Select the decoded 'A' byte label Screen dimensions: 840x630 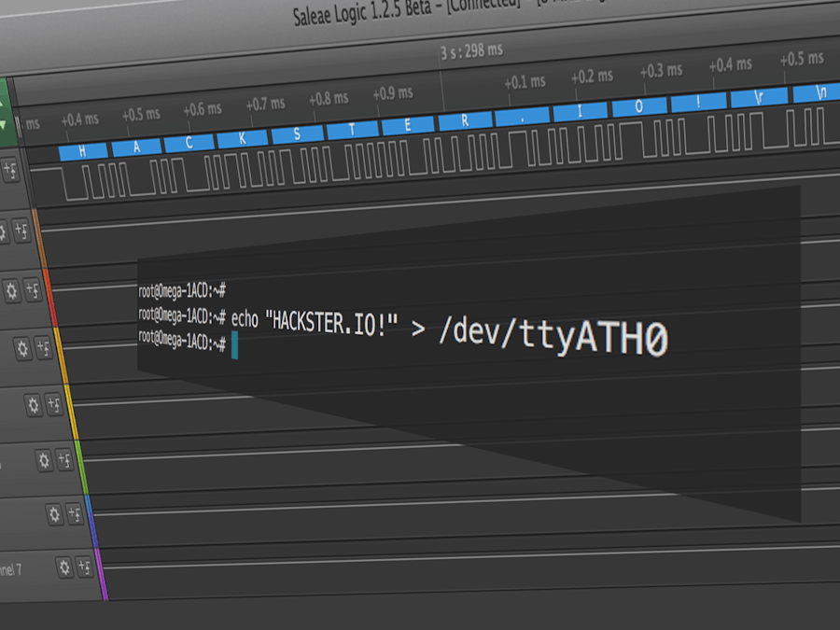pos(136,147)
